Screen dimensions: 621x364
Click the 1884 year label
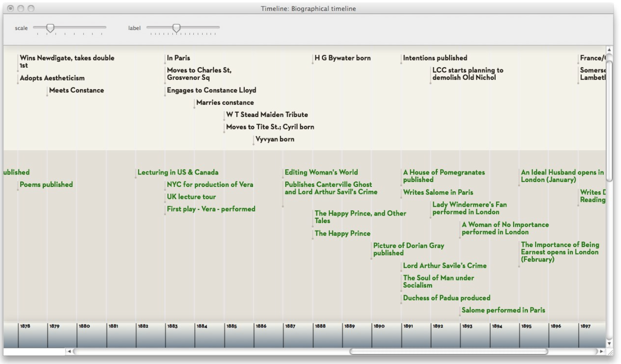point(202,326)
